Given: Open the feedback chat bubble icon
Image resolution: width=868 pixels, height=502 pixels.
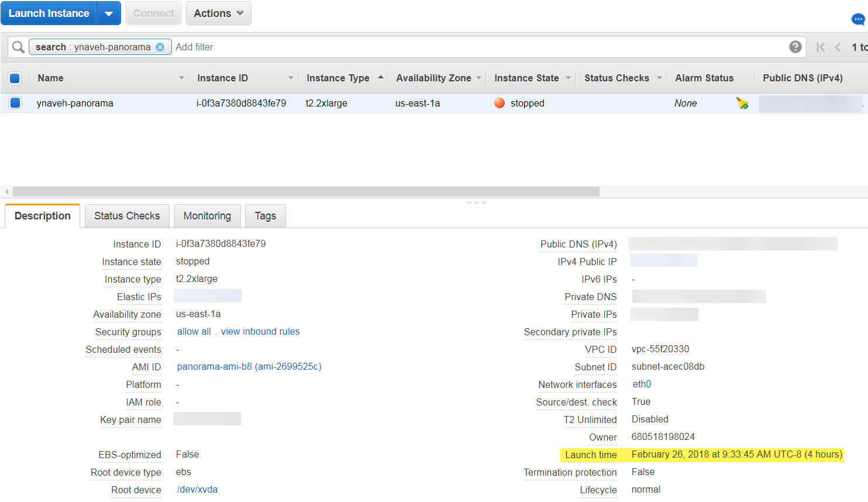Looking at the screenshot, I should [857, 19].
